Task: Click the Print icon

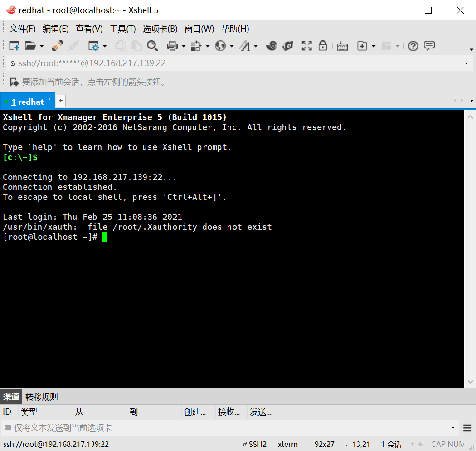Action: [172, 46]
